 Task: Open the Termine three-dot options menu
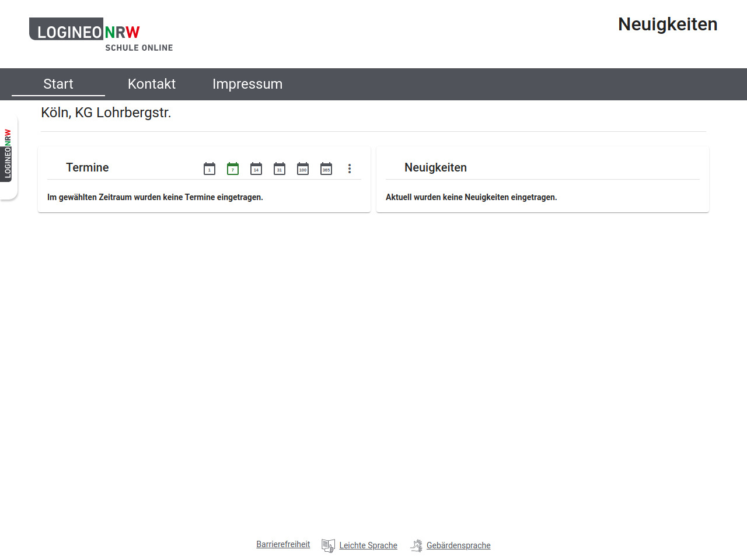click(350, 169)
